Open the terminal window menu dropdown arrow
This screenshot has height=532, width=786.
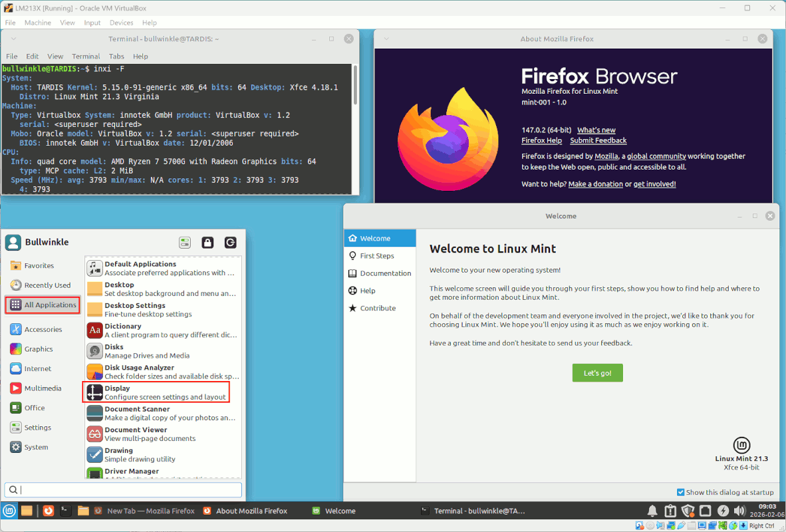pos(13,39)
